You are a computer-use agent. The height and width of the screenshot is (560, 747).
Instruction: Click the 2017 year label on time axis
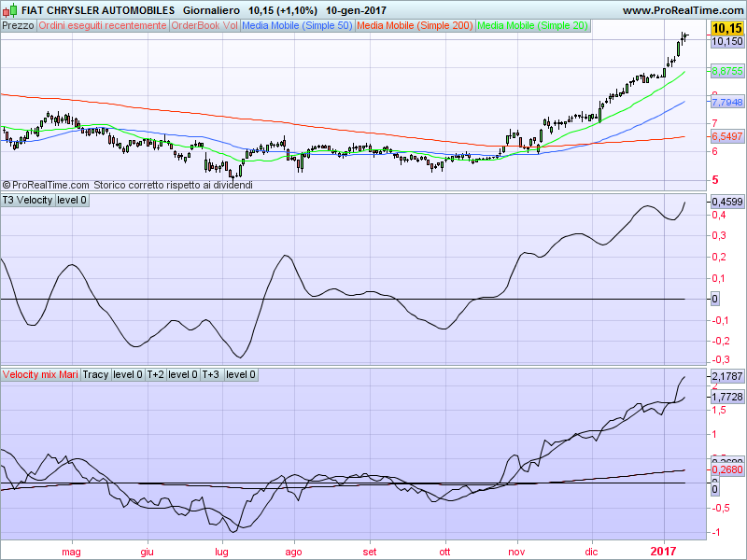663,552
